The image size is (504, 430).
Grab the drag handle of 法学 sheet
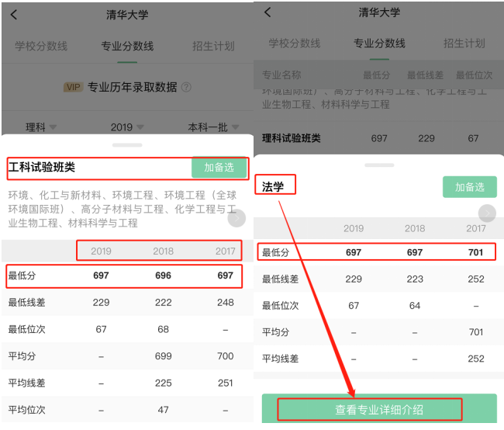coord(379,165)
